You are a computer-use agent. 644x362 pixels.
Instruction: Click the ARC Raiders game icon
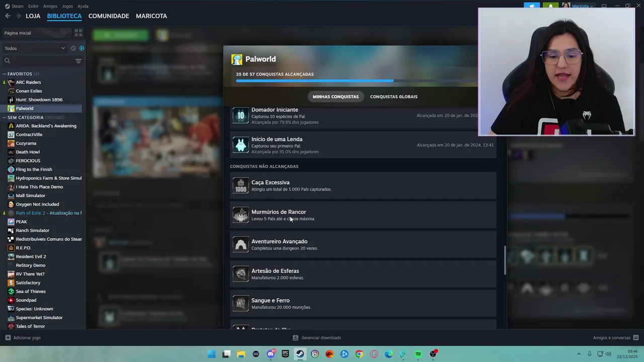[11, 82]
